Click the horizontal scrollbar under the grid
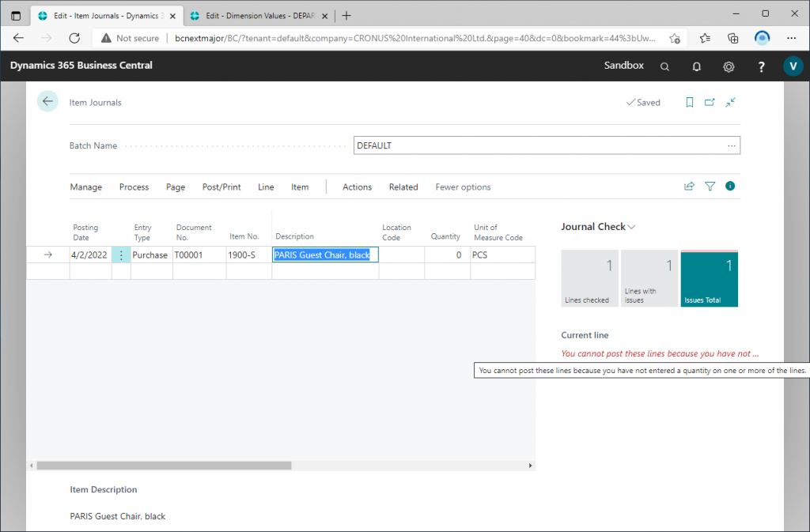The height and width of the screenshot is (532, 810). pos(164,466)
